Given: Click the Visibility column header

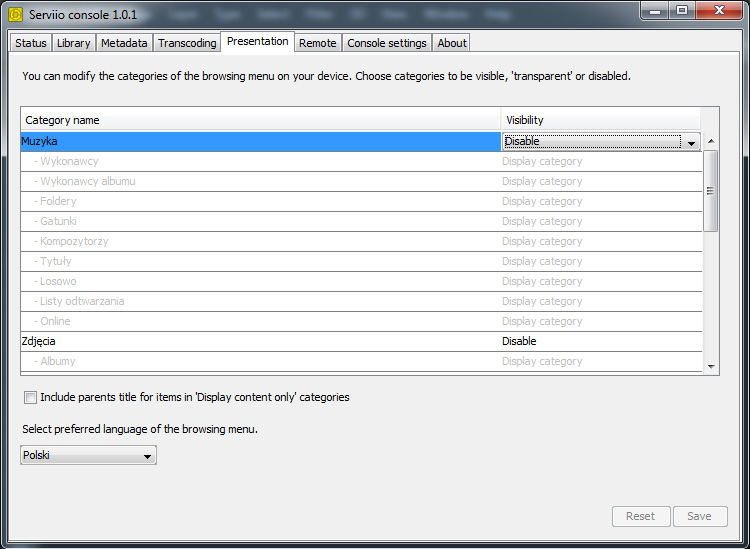Looking at the screenshot, I should point(601,120).
